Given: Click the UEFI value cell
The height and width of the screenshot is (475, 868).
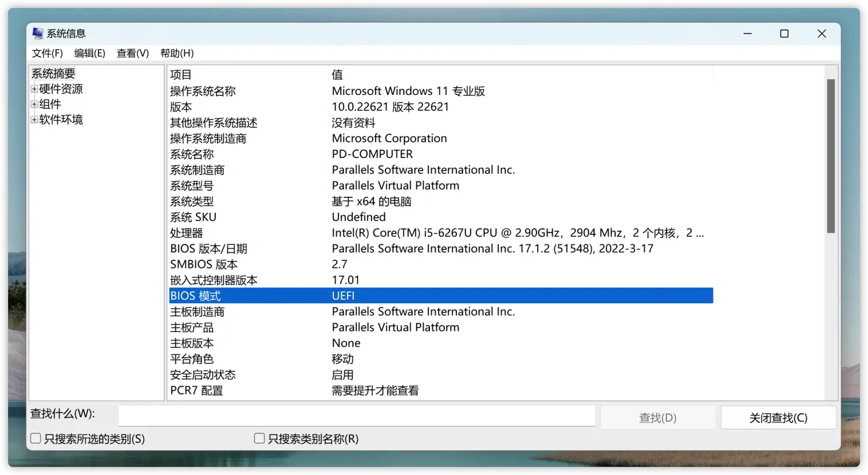Looking at the screenshot, I should pos(343,296).
